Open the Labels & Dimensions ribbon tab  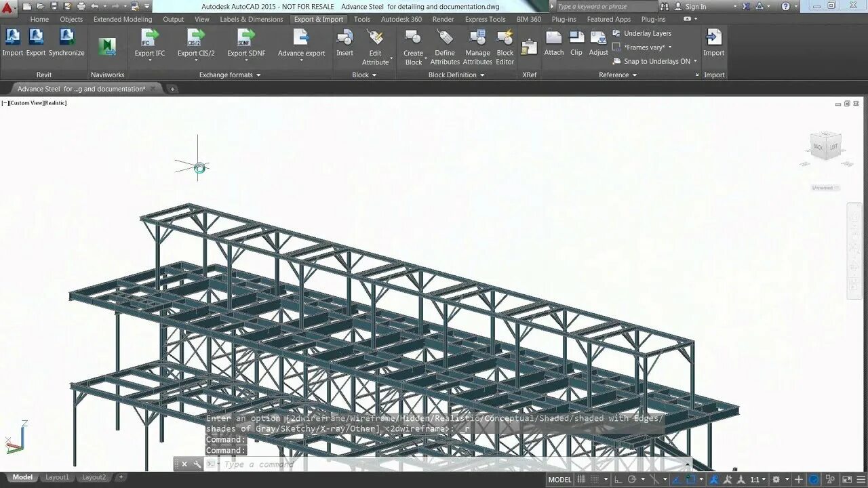tap(251, 19)
